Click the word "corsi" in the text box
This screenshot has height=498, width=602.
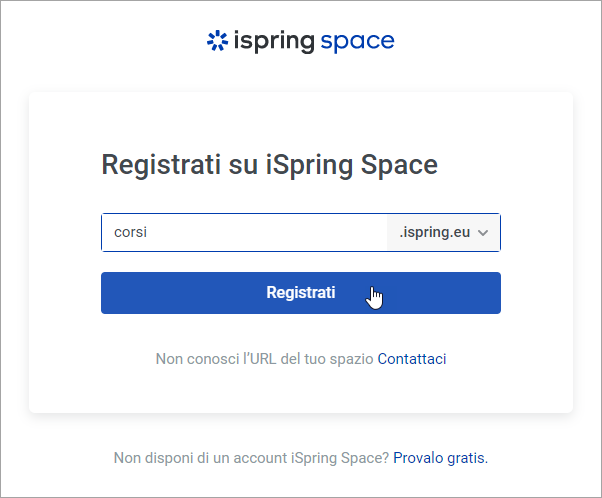[131, 233]
